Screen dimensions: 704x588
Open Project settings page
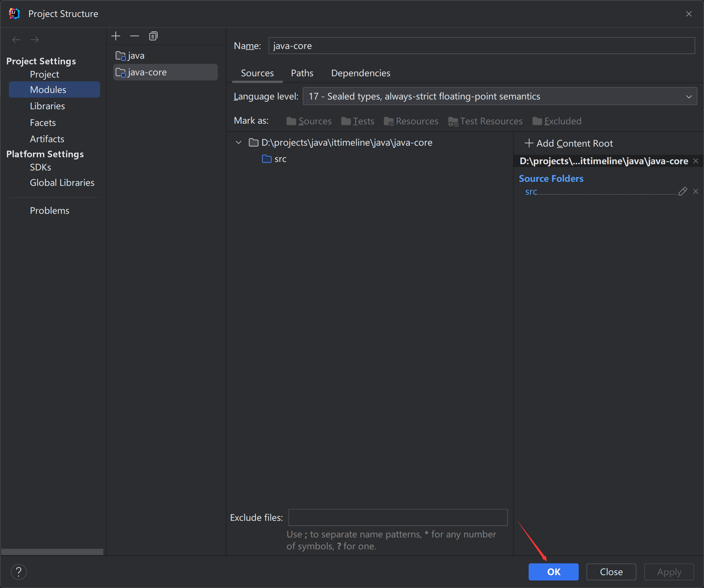coord(45,74)
